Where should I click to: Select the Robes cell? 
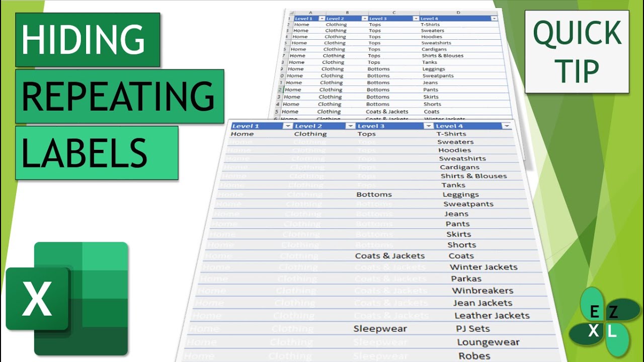pos(474,356)
